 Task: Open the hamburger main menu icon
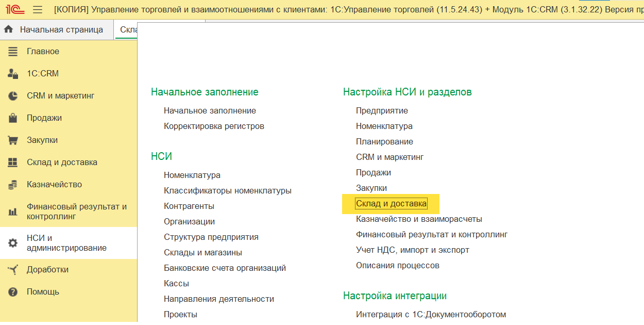pos(38,10)
